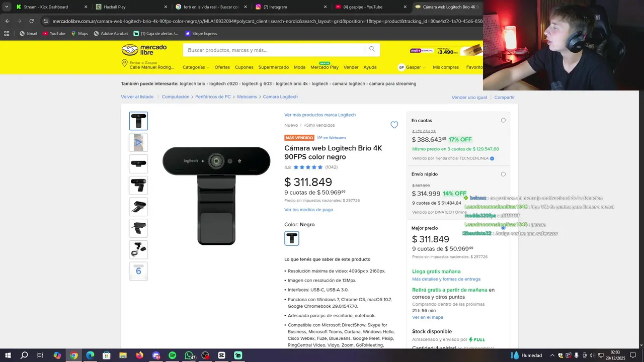Click the Periféricos de PC breadcrumb
This screenshot has height=362, width=644.
tap(213, 97)
